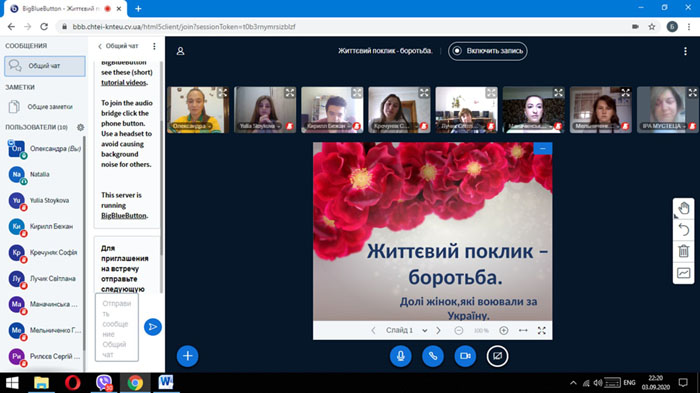Image resolution: width=700 pixels, height=393 pixels.
Task: Make the presentation fullscreen
Action: [x=542, y=330]
